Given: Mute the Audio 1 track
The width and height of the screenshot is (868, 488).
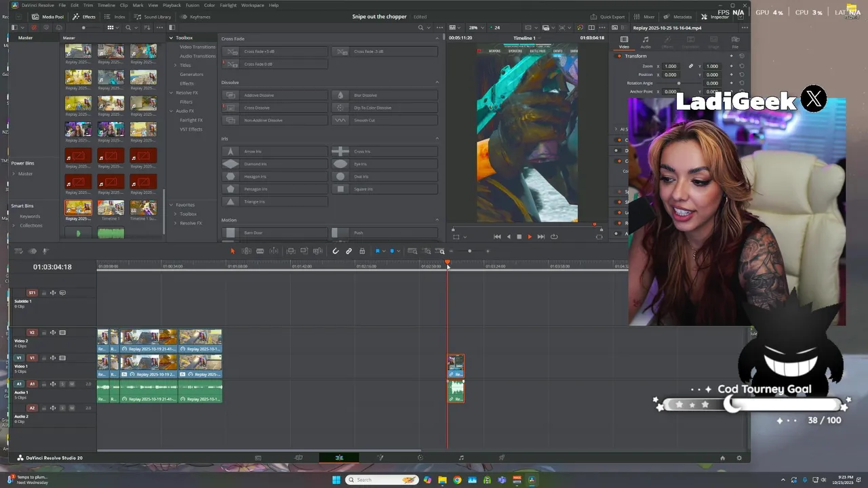Looking at the screenshot, I should click(x=71, y=384).
